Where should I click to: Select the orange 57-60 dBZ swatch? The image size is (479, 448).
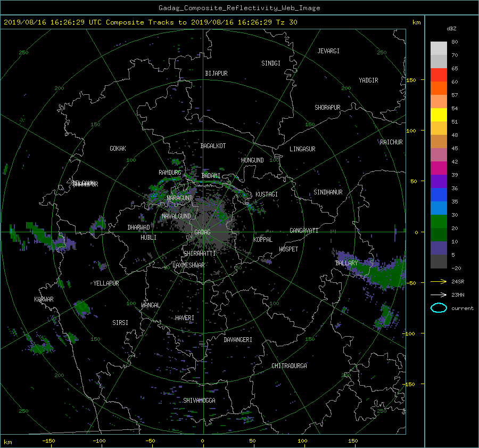439,88
